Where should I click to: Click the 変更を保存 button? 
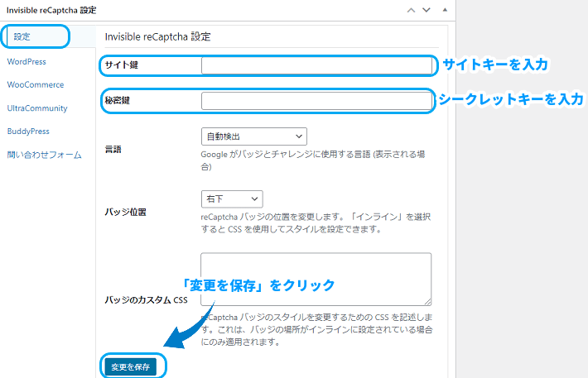(x=131, y=366)
